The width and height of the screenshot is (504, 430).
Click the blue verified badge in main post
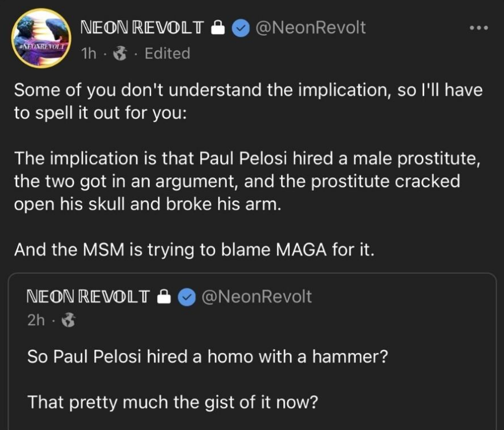tap(242, 28)
